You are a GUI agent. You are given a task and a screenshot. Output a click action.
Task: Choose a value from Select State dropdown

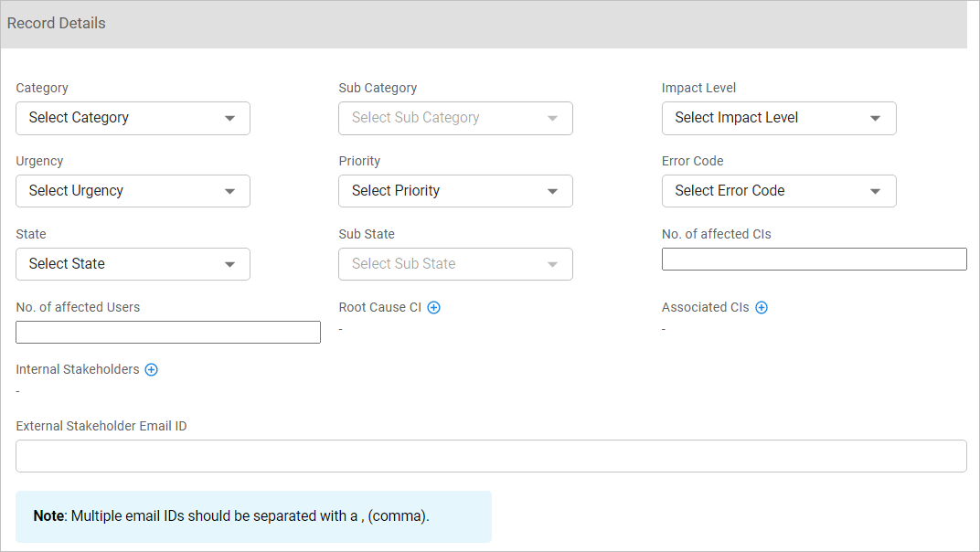[133, 264]
